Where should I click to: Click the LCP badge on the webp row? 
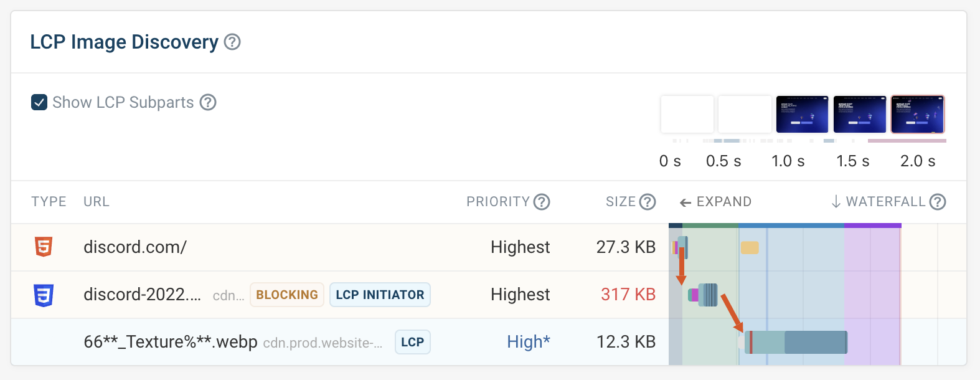(413, 342)
